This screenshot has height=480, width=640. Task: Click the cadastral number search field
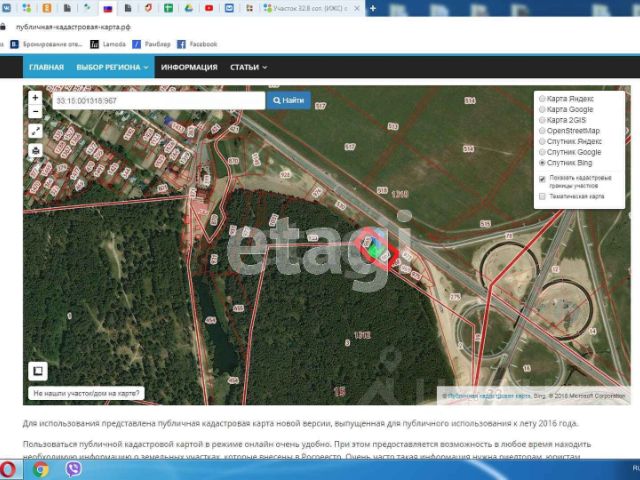[x=159, y=100]
